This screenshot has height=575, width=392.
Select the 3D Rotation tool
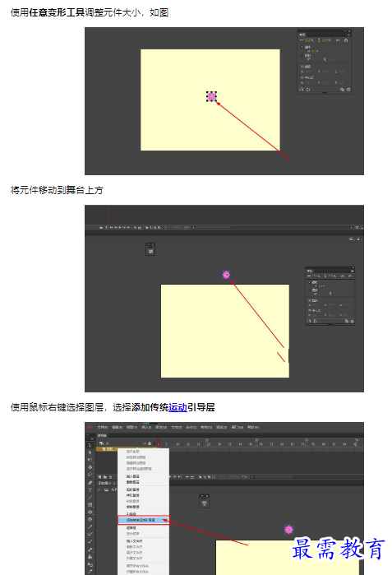click(x=90, y=467)
